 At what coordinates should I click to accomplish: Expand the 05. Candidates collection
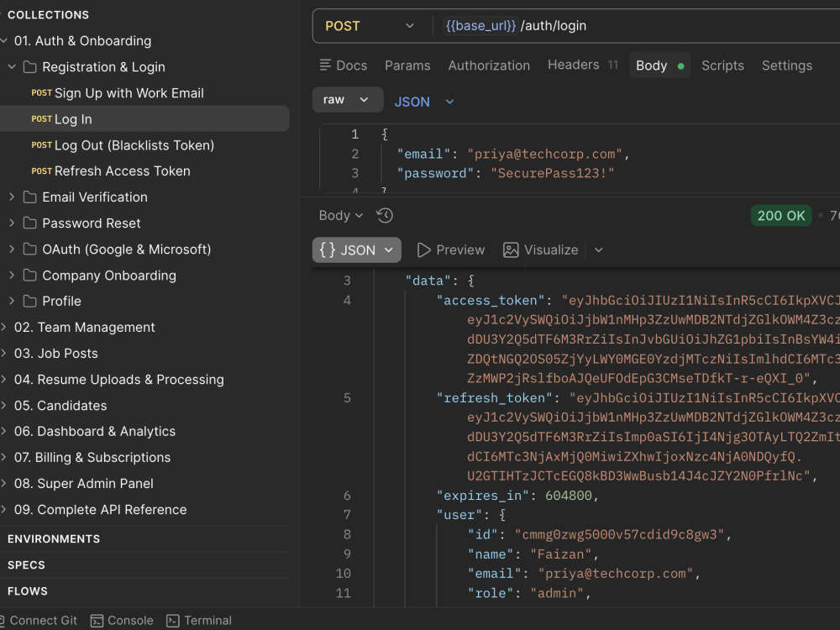pos(4,406)
